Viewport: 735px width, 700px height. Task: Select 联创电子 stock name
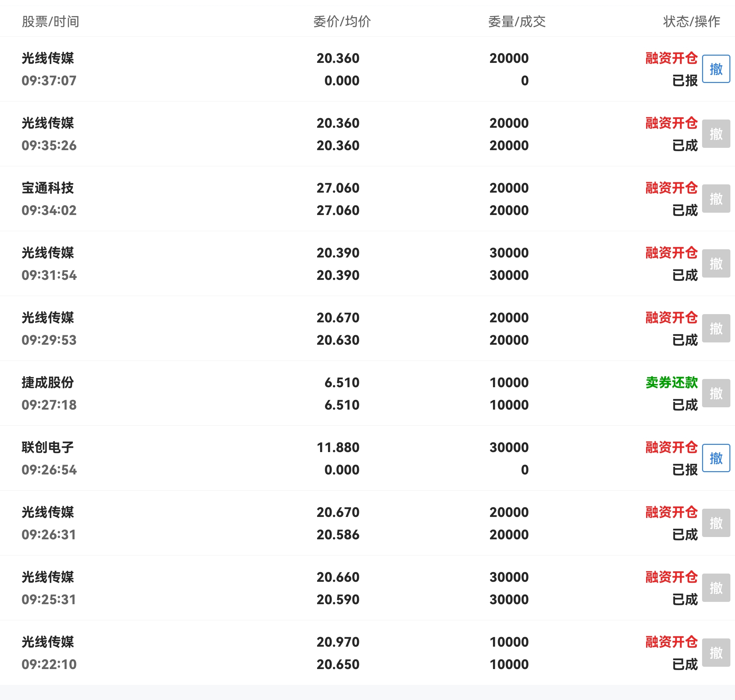pyautogui.click(x=48, y=447)
